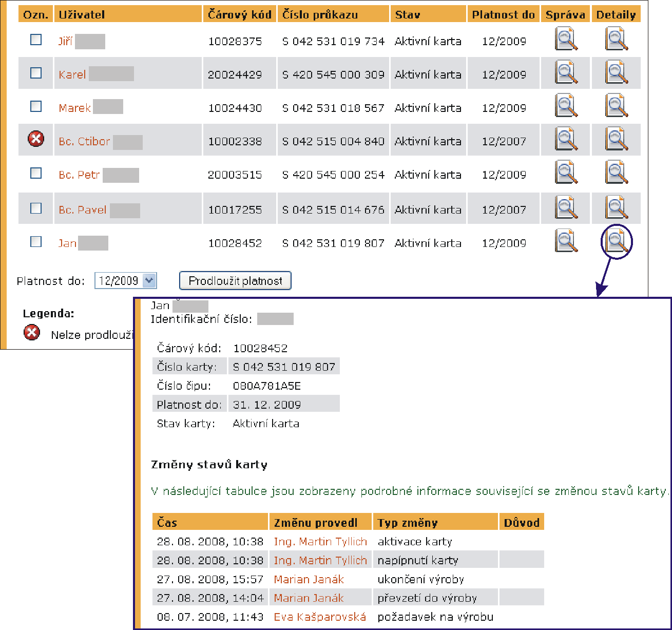Select barcode 20003515 in the table
Viewport: 672px width, 630px height.
tap(235, 175)
